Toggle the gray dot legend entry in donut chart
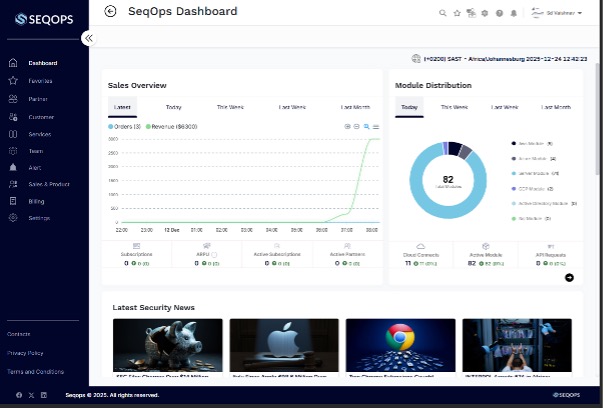Image resolution: width=604 pixels, height=408 pixels. [534, 158]
